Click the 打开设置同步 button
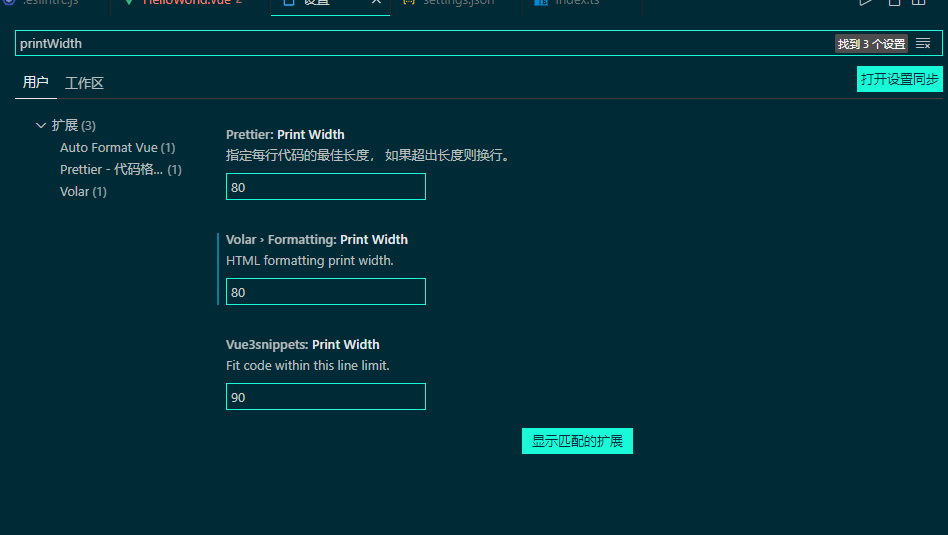Image resolution: width=948 pixels, height=535 pixels. (899, 79)
